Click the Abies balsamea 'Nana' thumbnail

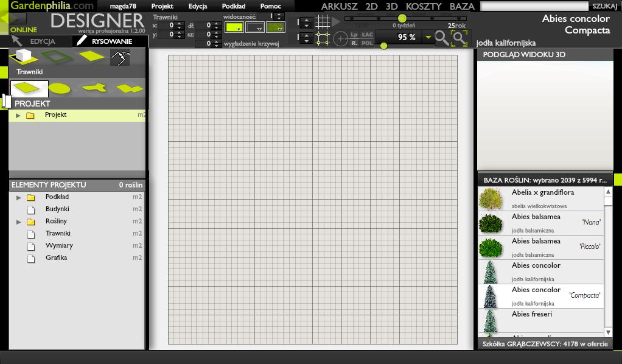[491, 223]
